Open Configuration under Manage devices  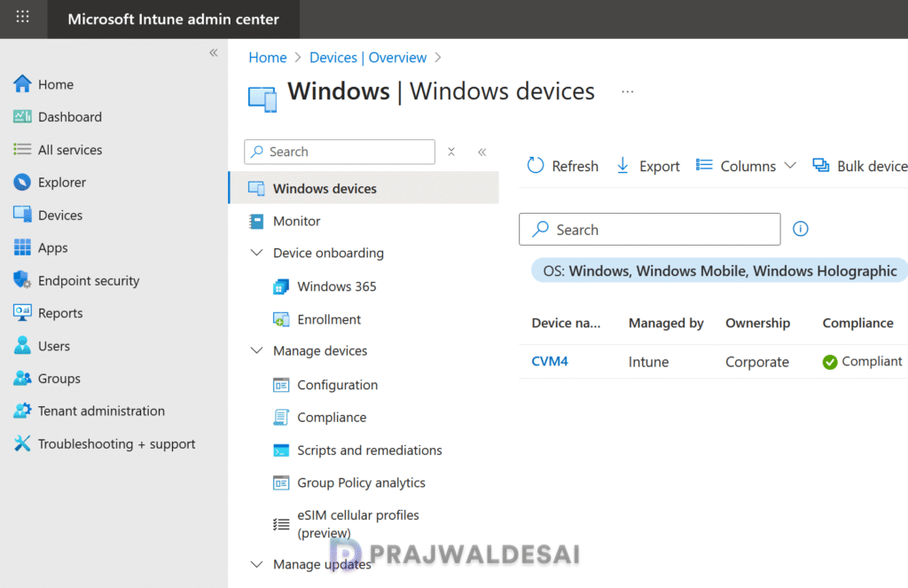click(337, 385)
